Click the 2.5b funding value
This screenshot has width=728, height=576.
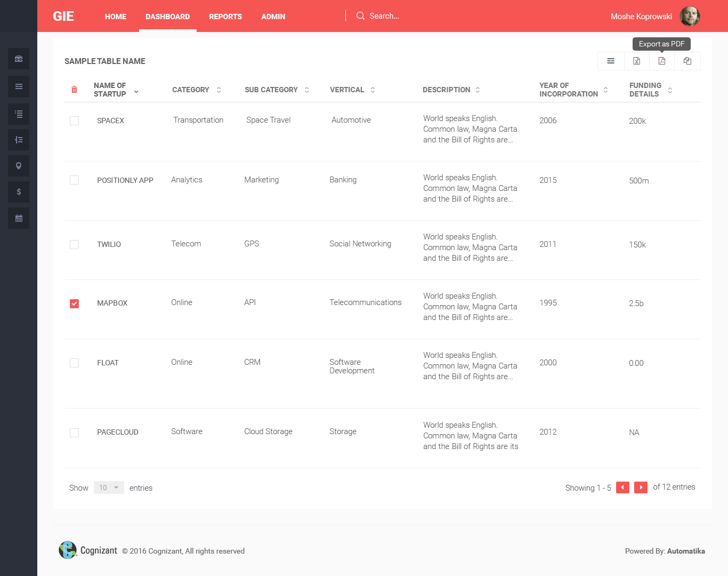(x=636, y=303)
